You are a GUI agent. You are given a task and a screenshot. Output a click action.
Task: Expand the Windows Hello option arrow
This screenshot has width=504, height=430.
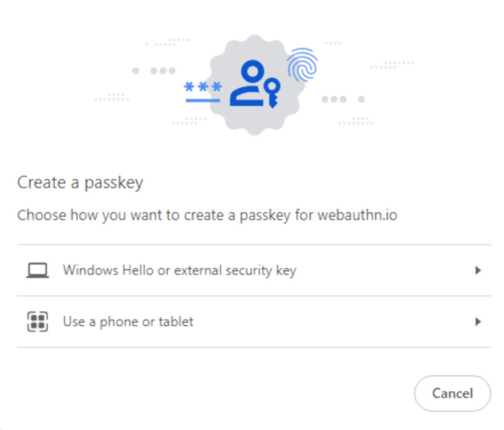pyautogui.click(x=478, y=270)
